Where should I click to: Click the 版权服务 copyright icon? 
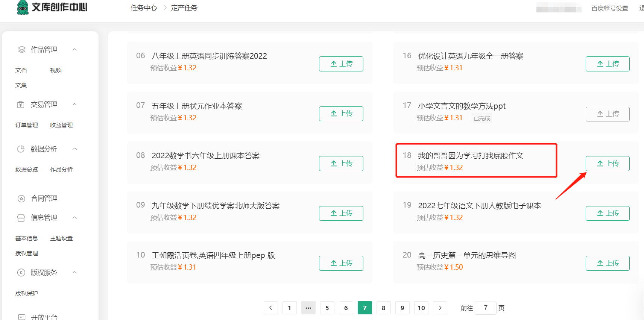[x=21, y=273]
